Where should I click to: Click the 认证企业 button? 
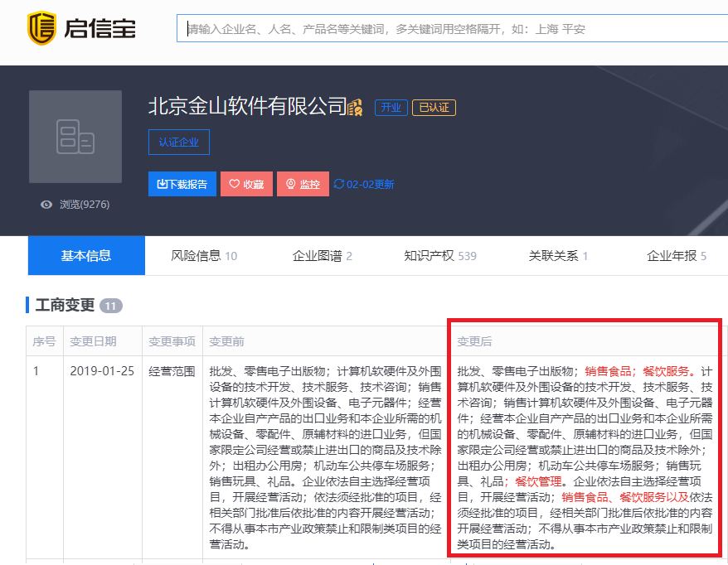coord(179,142)
